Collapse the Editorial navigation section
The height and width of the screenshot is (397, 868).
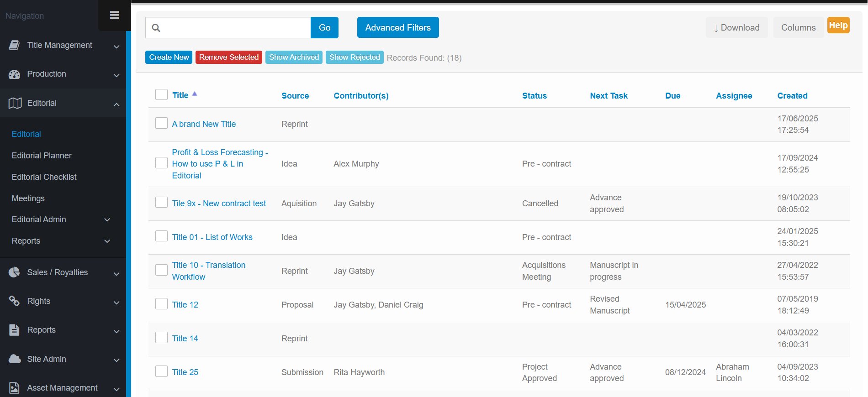pyautogui.click(x=116, y=104)
